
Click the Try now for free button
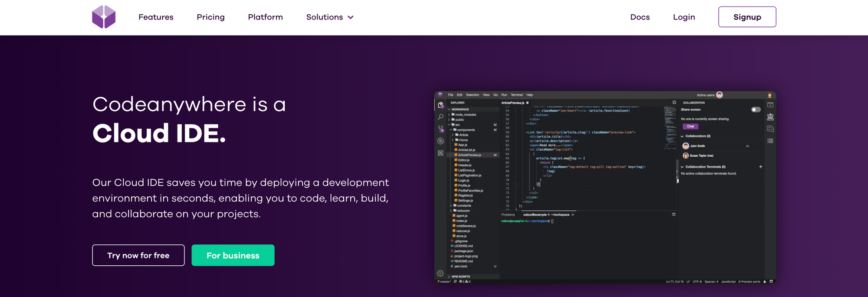[138, 255]
